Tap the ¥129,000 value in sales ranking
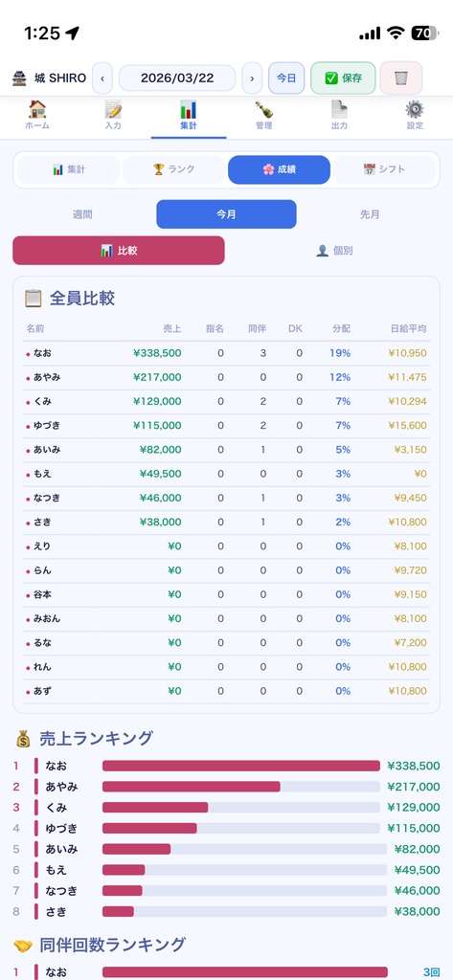 (414, 807)
